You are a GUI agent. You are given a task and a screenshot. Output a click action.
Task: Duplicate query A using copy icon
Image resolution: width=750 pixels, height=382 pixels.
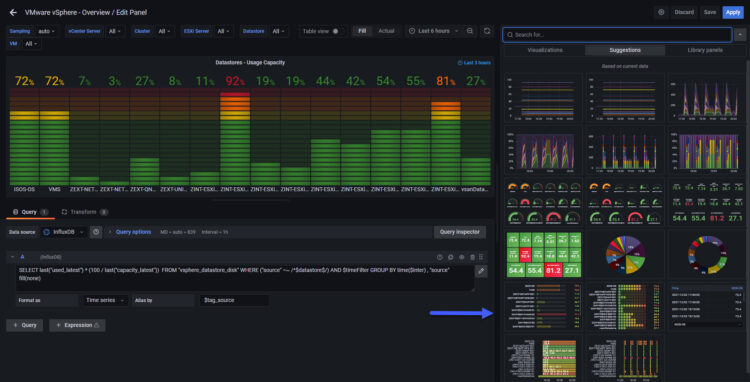tap(451, 257)
